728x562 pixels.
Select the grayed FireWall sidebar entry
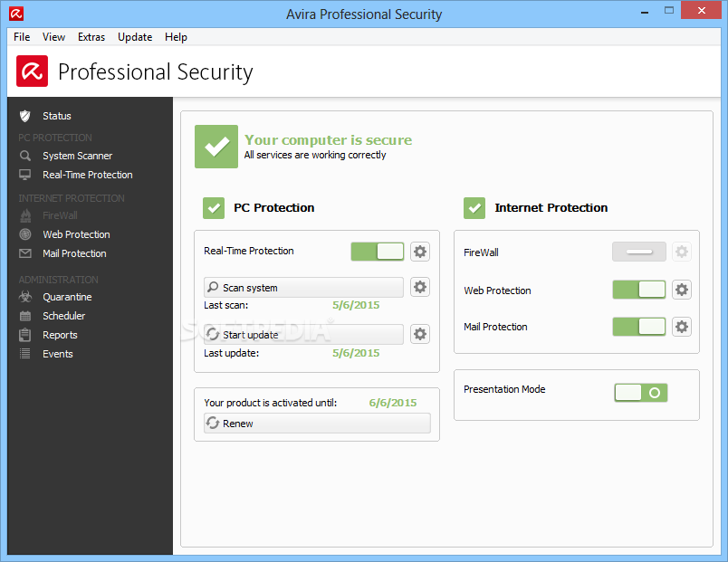pos(61,215)
